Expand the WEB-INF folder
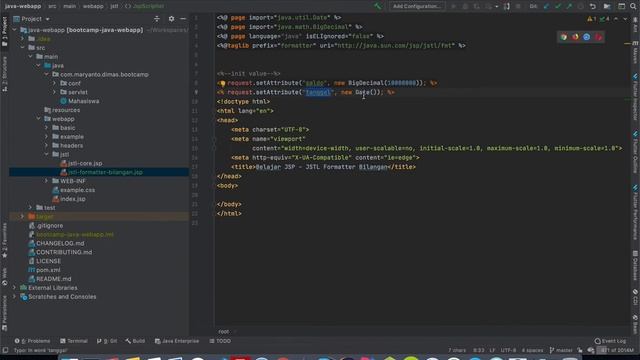 coord(47,181)
